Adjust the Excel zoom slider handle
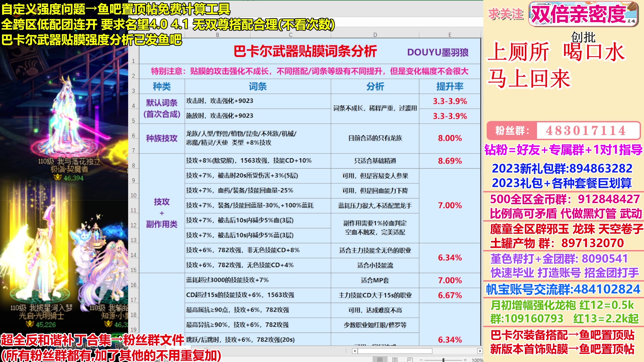 pos(443,360)
